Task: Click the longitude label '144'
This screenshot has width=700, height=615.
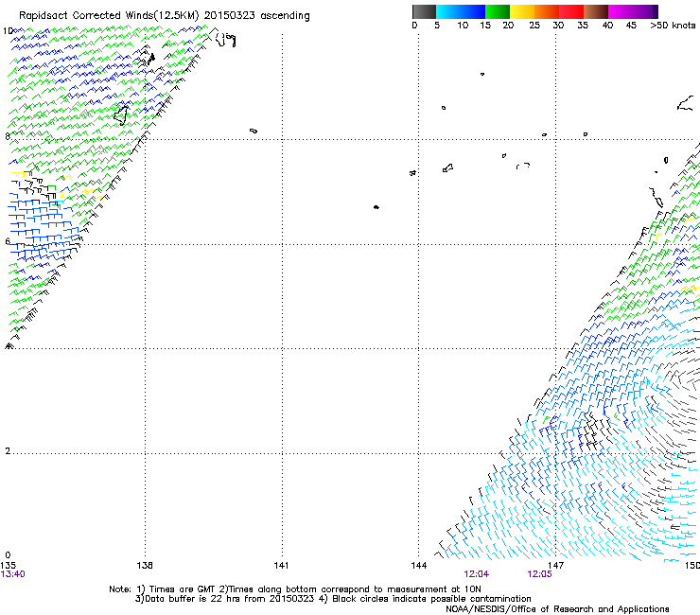Action: click(419, 566)
